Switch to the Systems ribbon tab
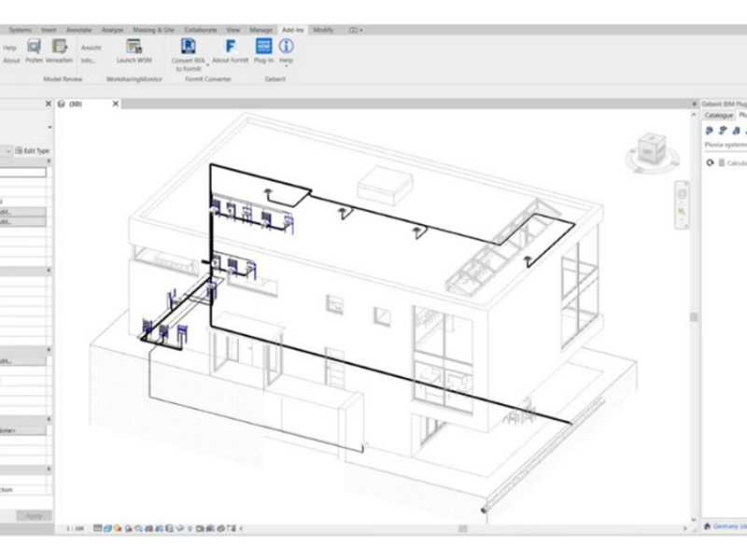The height and width of the screenshot is (560, 747). tap(20, 30)
